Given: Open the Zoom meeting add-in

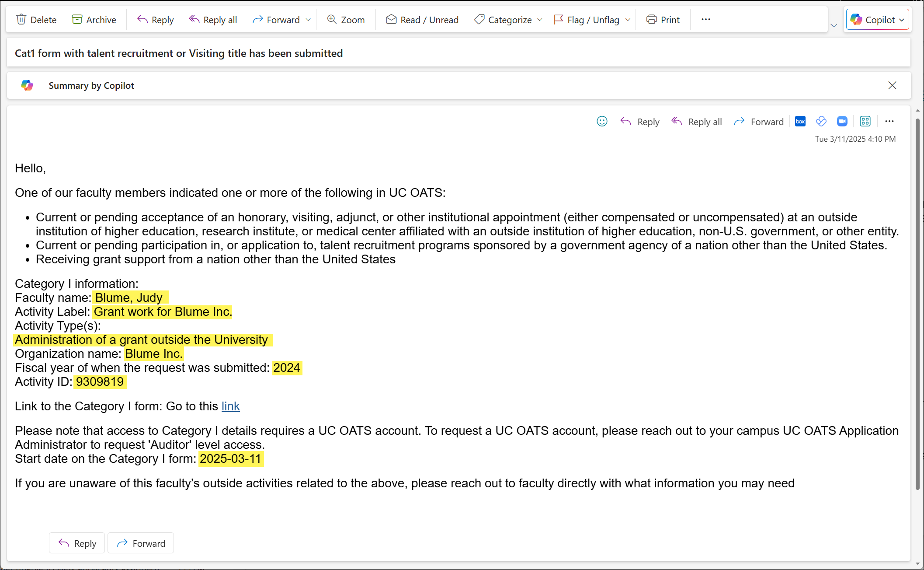Looking at the screenshot, I should pos(842,122).
